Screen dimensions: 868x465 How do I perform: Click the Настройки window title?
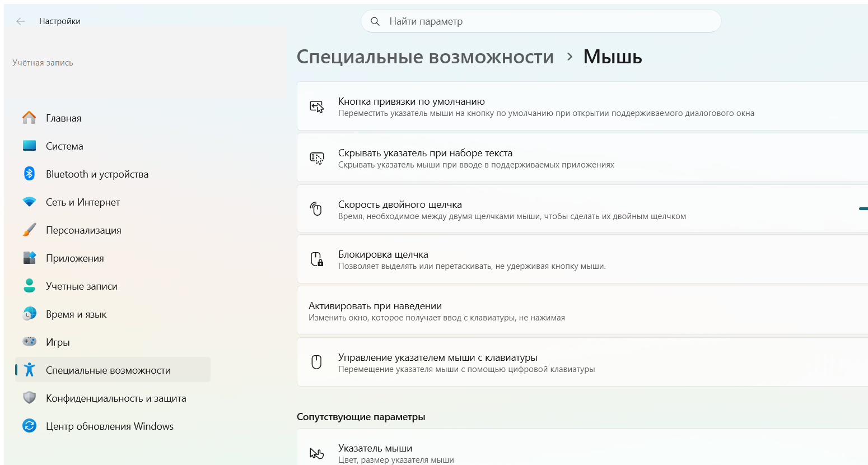(x=60, y=21)
